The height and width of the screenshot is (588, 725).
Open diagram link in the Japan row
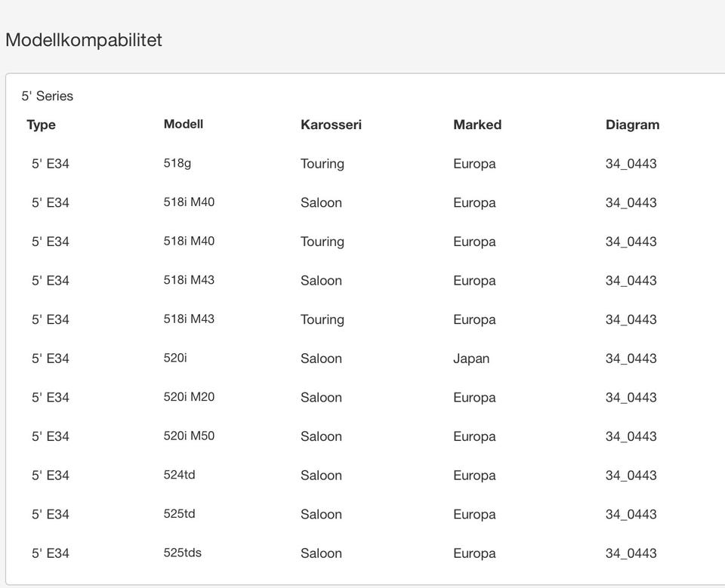point(631,359)
